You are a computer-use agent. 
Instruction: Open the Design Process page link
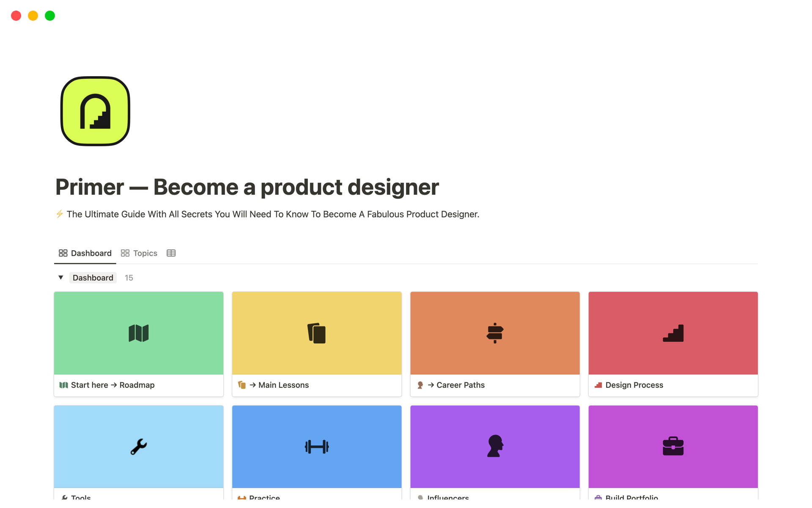click(x=634, y=385)
